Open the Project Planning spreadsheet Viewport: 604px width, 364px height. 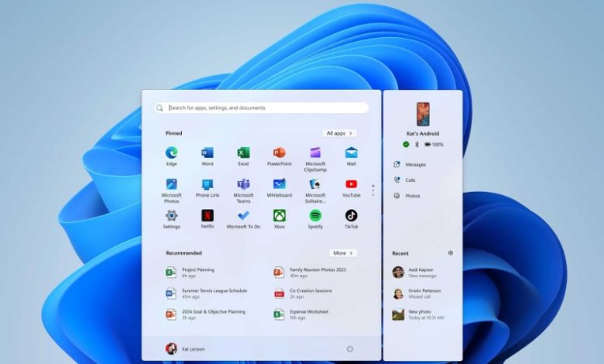[190, 273]
